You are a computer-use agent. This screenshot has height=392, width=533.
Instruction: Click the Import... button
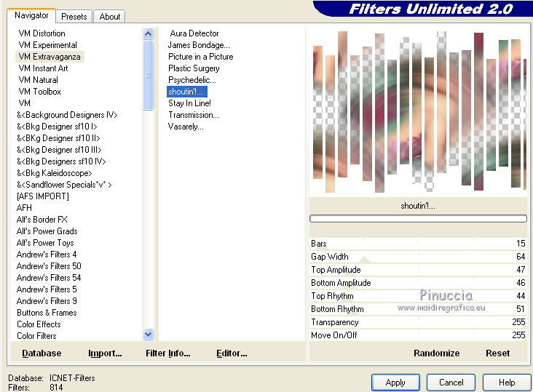point(105,353)
